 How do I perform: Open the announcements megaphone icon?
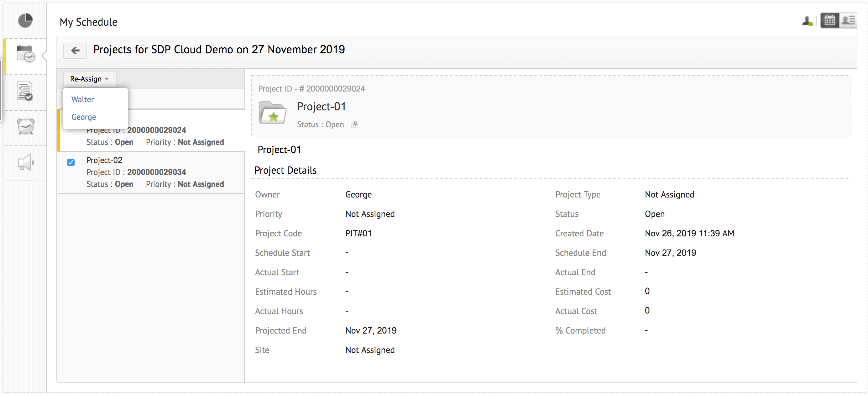point(25,163)
